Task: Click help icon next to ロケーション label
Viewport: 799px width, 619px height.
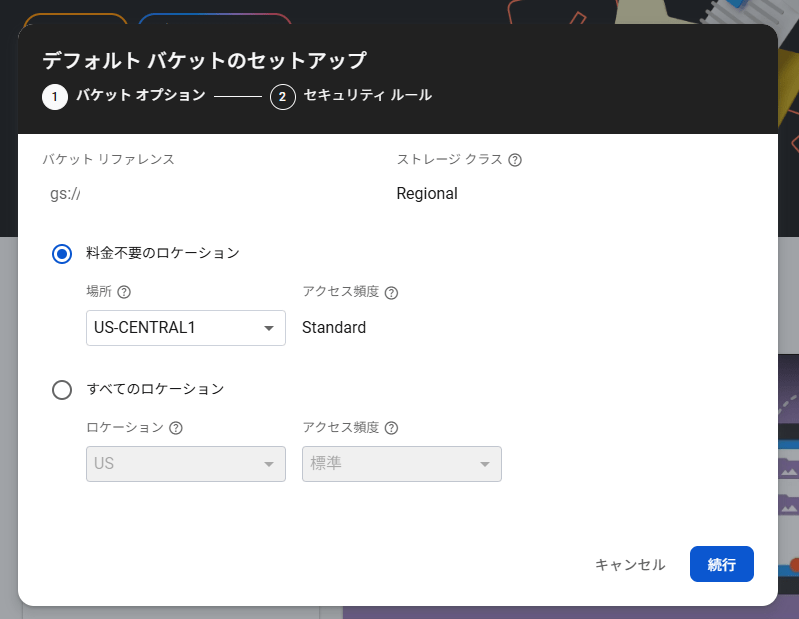Action: click(x=176, y=428)
